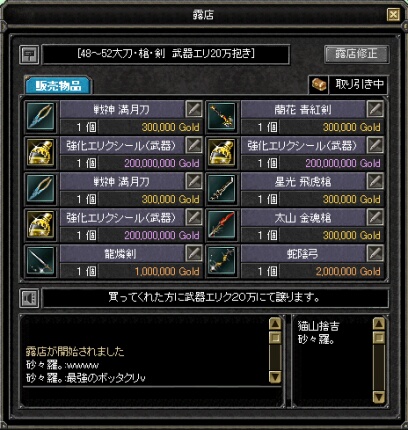This screenshot has width=408, height=430.
Task: Click the 露店修正 button
Action: (x=356, y=54)
